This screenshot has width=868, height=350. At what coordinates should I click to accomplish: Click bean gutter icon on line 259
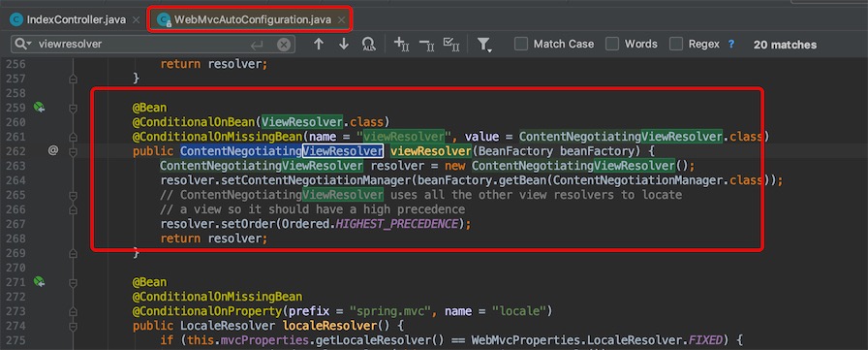pos(39,108)
